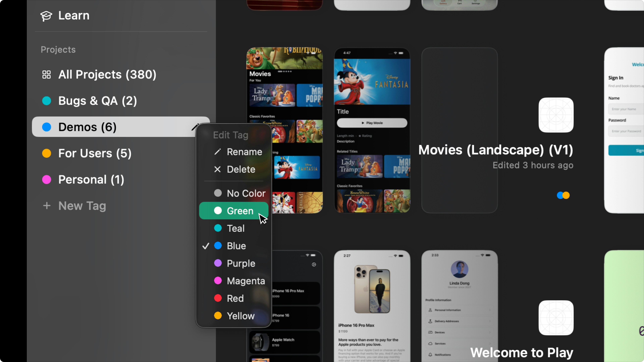
Task: Open All Projects (380)
Action: (x=107, y=75)
